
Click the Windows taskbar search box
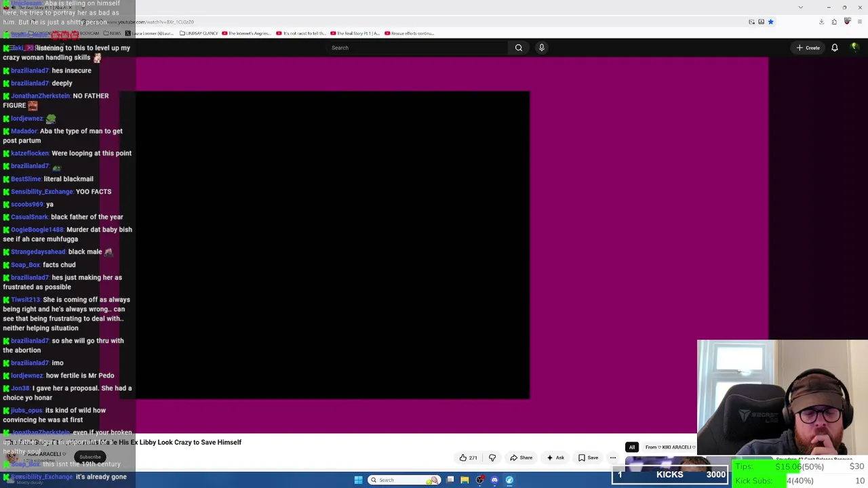(403, 480)
